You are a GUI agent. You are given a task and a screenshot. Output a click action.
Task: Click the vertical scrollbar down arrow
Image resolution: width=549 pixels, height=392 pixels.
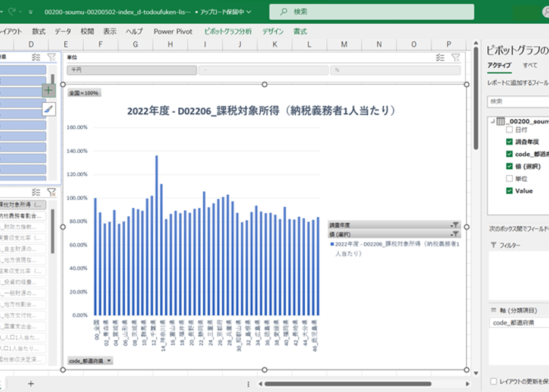(476, 373)
